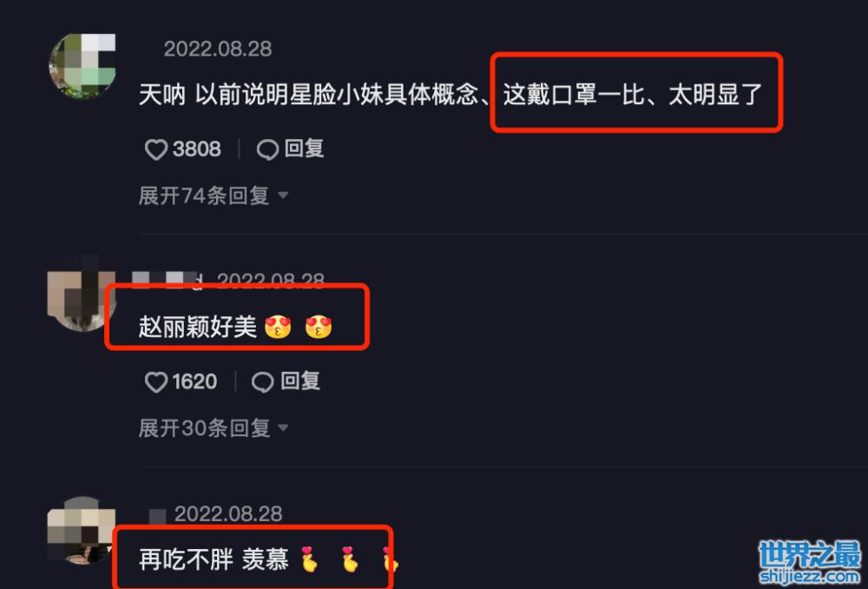The width and height of the screenshot is (868, 589).
Task: Select the 1620 like count
Action: tap(194, 381)
